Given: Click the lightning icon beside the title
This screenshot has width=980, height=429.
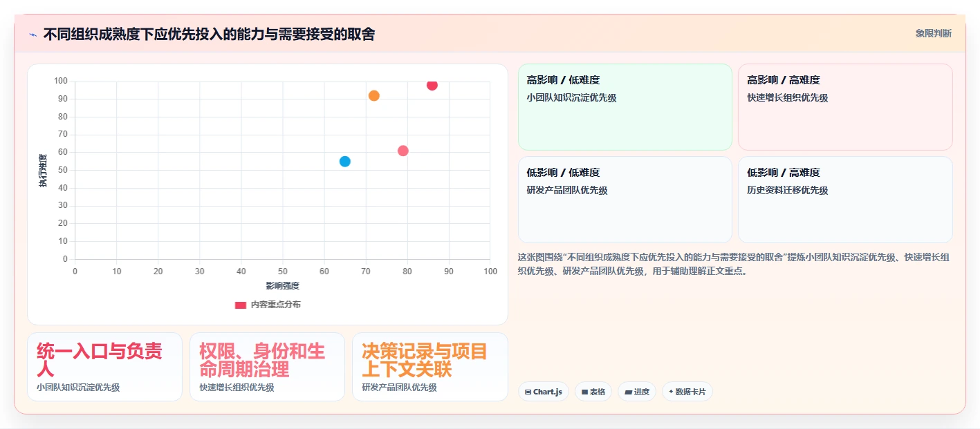Looking at the screenshot, I should coord(33,35).
